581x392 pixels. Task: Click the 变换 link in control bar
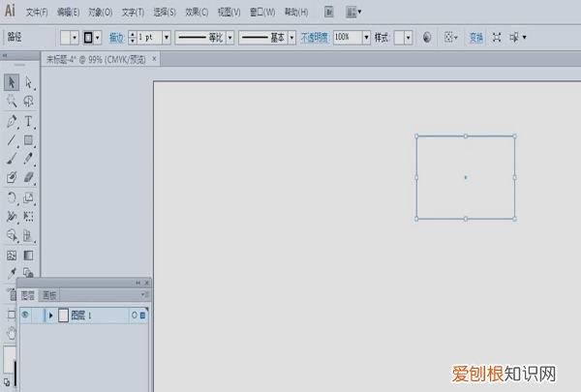click(x=476, y=37)
